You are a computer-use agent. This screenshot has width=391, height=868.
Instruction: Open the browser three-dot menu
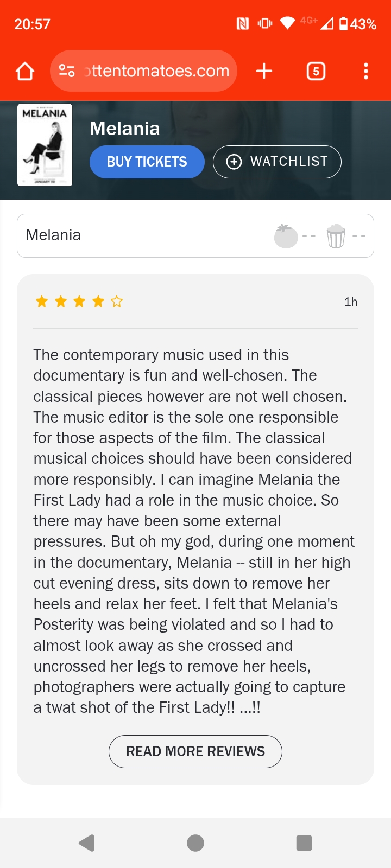click(x=366, y=71)
